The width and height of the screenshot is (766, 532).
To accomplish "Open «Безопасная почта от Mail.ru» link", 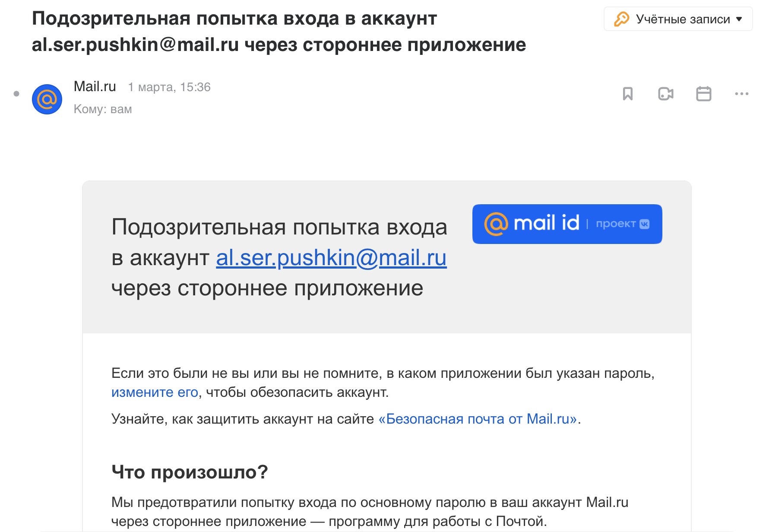I will 478,419.
